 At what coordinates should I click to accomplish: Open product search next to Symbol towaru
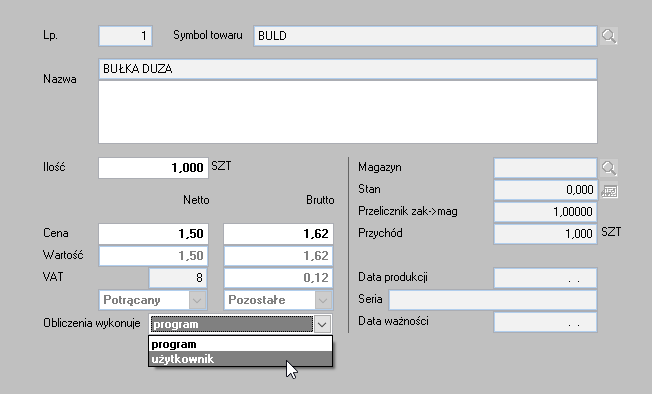609,36
